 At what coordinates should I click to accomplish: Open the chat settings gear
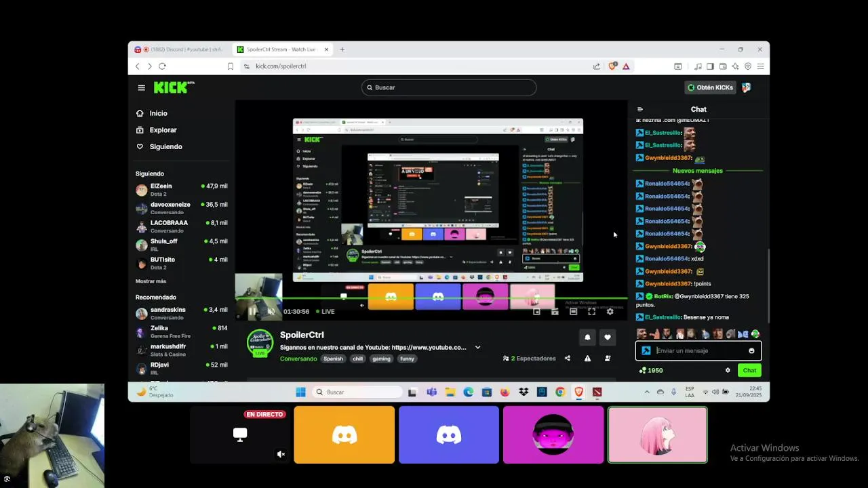(728, 370)
